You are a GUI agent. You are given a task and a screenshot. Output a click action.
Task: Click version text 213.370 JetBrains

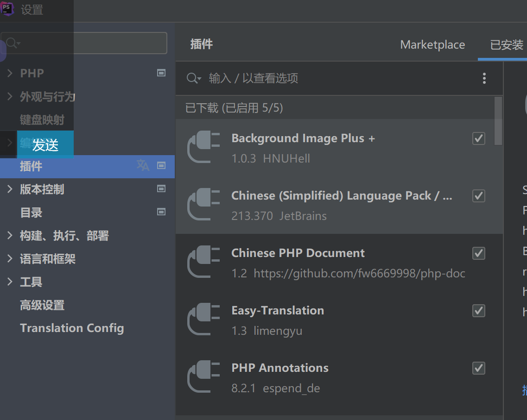[279, 216]
